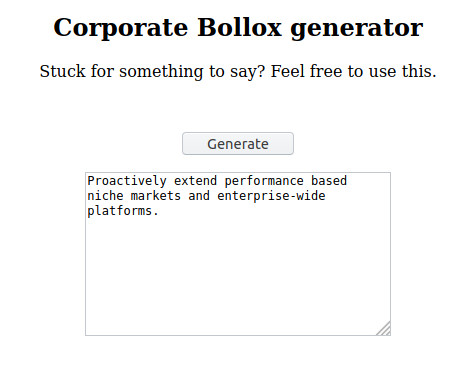
Task: Focus the generated phrase text area
Action: [238, 254]
